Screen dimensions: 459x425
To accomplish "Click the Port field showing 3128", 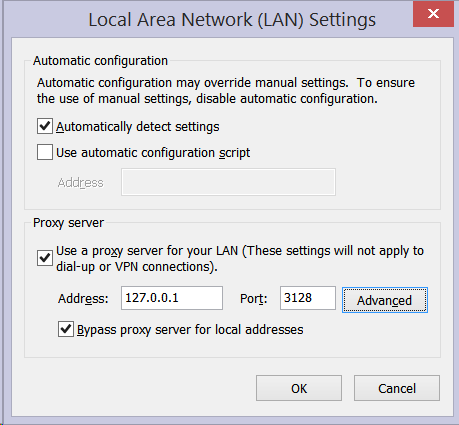I will point(308,298).
